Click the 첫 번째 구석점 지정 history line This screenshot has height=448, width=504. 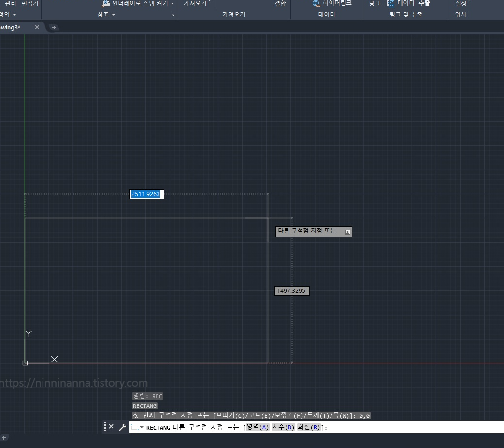pos(251,416)
